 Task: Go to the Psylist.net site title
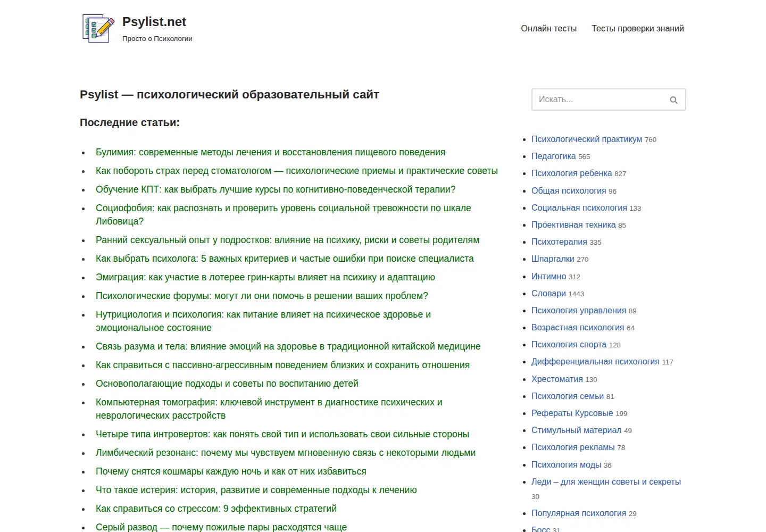154,22
